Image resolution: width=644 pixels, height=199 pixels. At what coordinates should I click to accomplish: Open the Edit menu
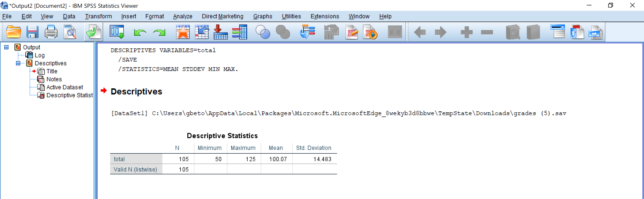point(27,16)
